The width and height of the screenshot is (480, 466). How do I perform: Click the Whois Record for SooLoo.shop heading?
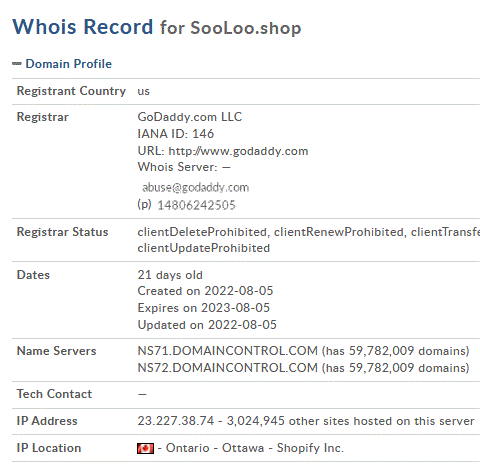pos(157,27)
